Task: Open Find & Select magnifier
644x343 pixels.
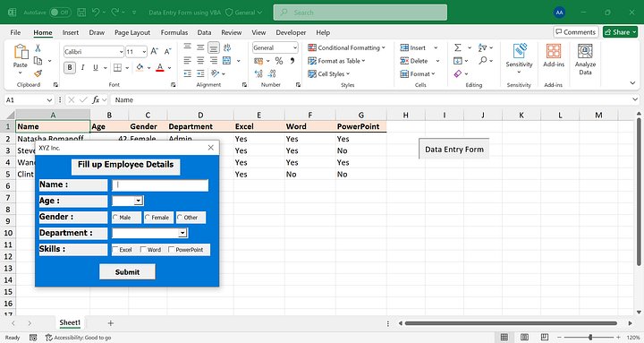Action: click(x=483, y=61)
